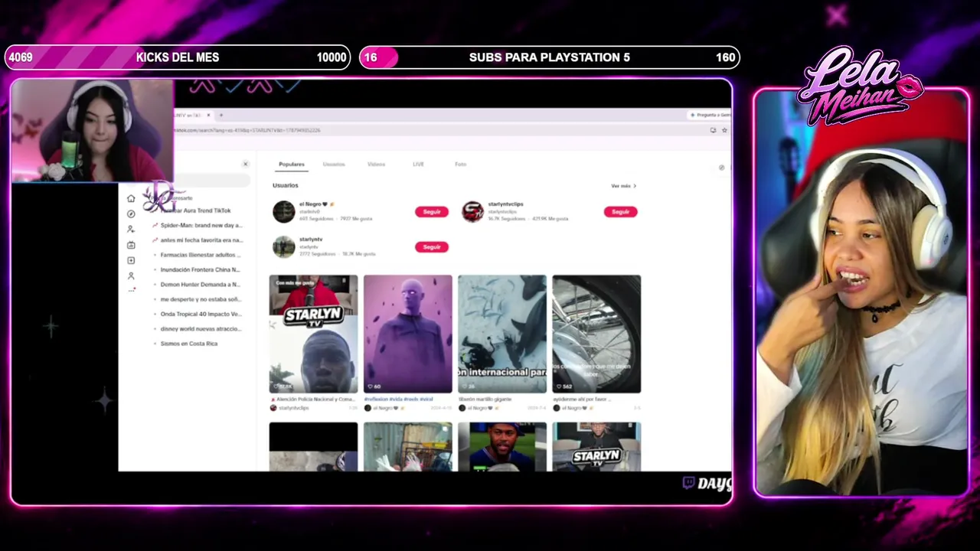This screenshot has width=980, height=551.
Task: Click the Subs para PlayStation 5 progress bar
Action: point(550,57)
